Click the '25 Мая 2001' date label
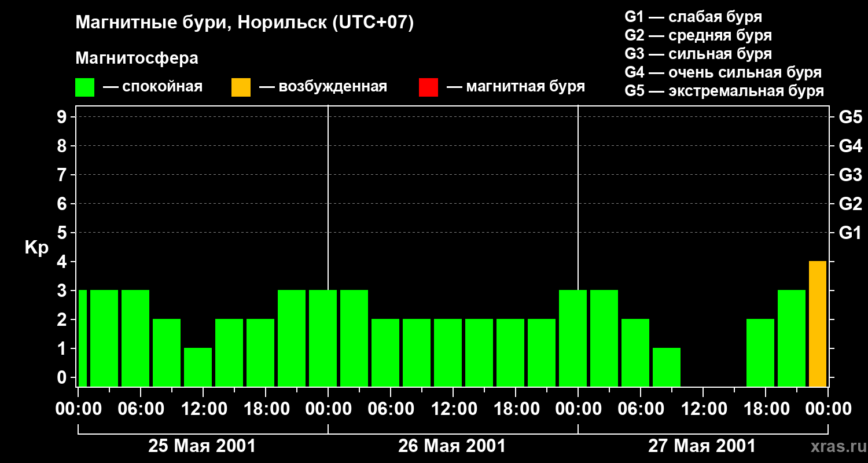 [x=202, y=446]
